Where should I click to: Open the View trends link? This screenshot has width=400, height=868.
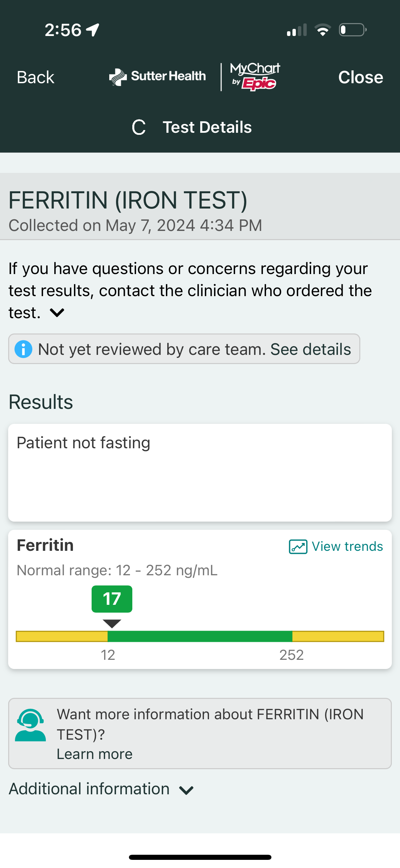347,547
